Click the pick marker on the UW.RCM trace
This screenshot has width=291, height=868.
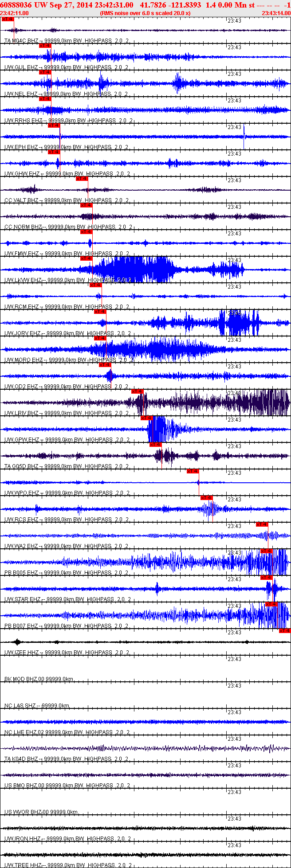[x=95, y=285]
